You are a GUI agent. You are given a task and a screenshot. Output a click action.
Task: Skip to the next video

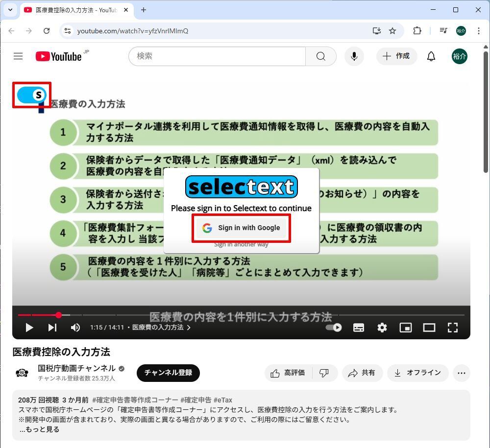click(x=52, y=328)
